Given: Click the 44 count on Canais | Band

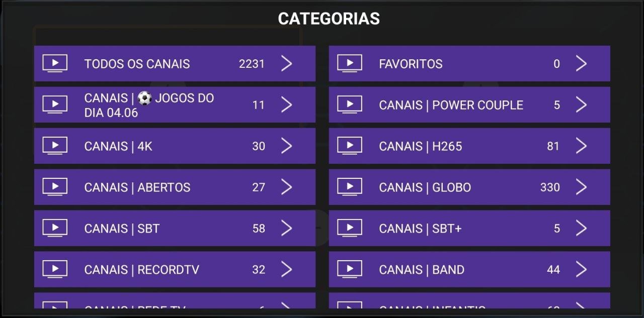Looking at the screenshot, I should click(x=553, y=270).
